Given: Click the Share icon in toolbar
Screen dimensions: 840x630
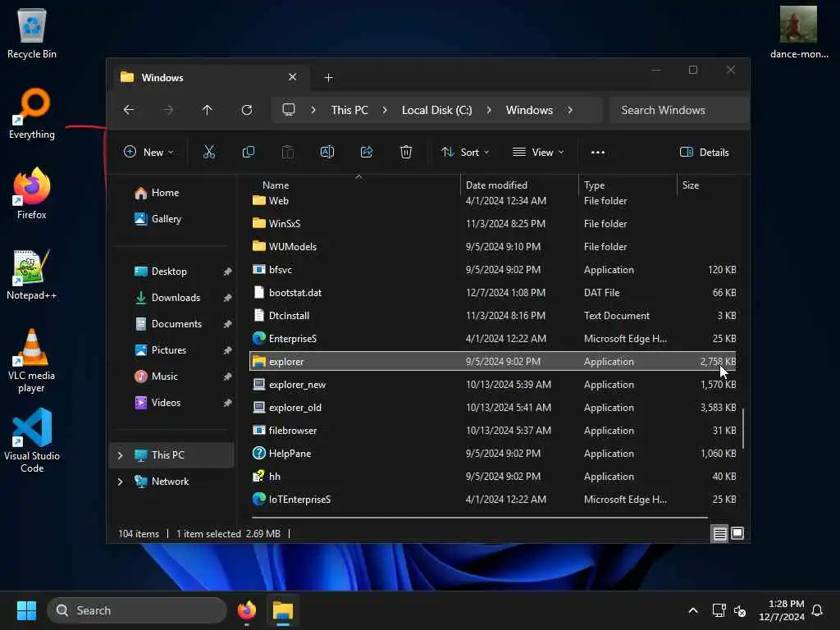Looking at the screenshot, I should point(367,152).
